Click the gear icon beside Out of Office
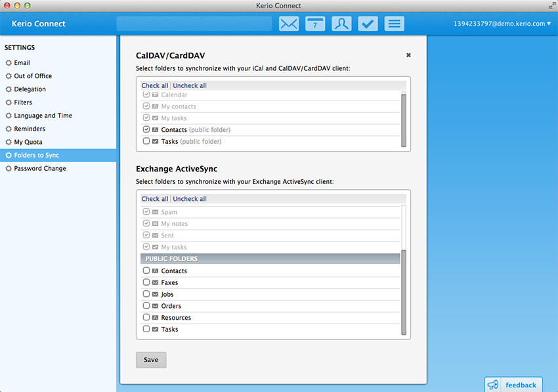This screenshot has width=558, height=392. (9, 76)
